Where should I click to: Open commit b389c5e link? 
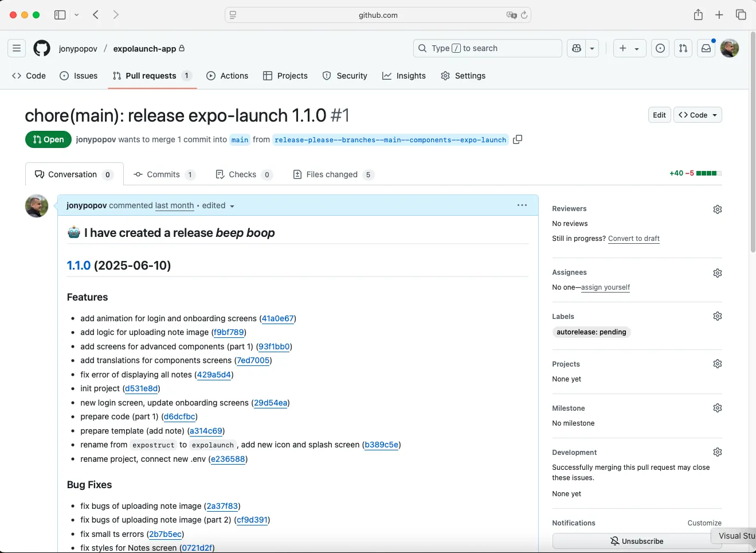pos(382,445)
